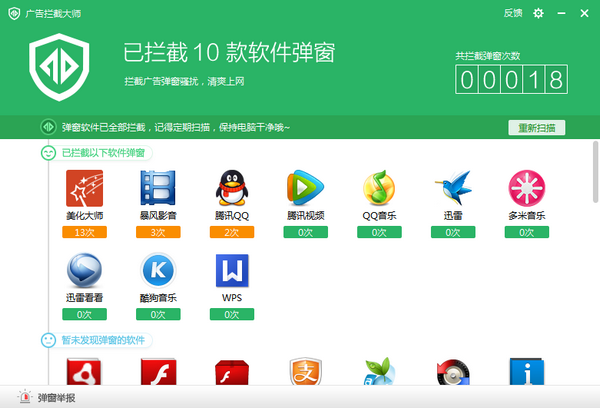Click the blue info i icon

(x=527, y=372)
